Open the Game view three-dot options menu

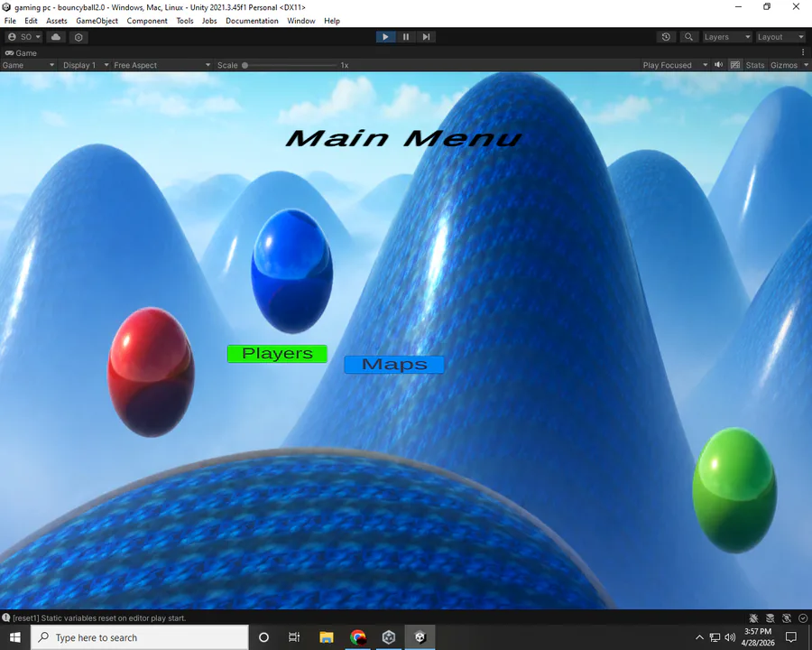[803, 53]
